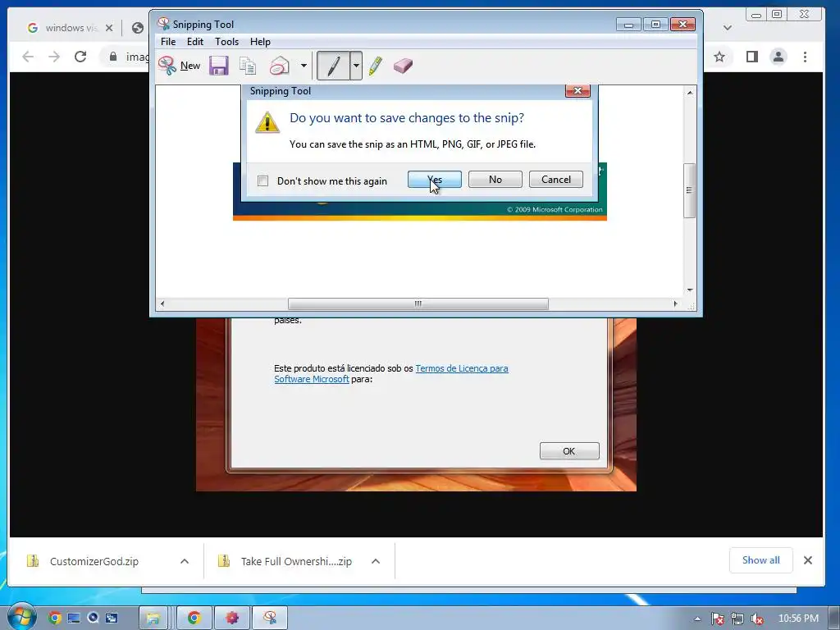This screenshot has height=630, width=840.
Task: Open Chrome three-dot menu
Action: 806,57
